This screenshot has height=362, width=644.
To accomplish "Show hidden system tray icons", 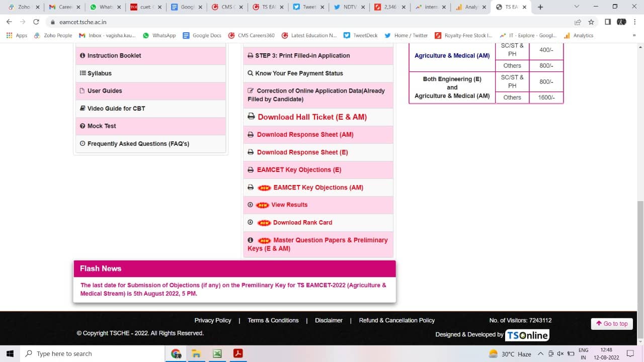I will 540,354.
